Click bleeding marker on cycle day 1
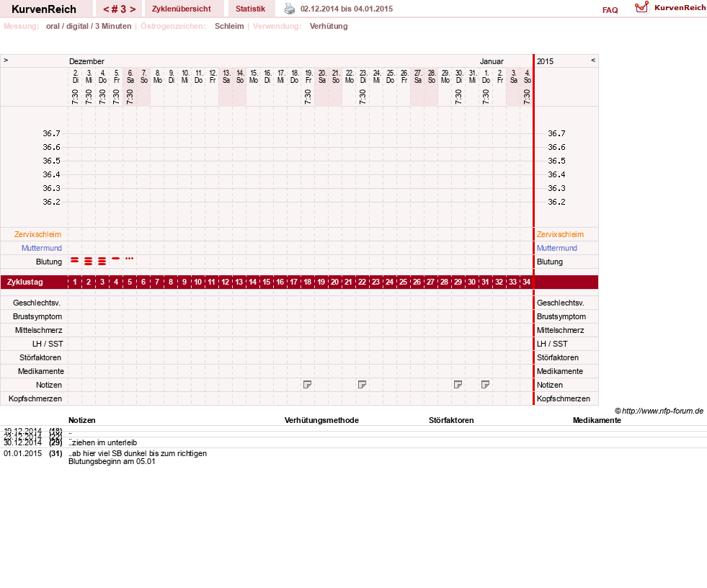This screenshot has width=707, height=588. [75, 260]
